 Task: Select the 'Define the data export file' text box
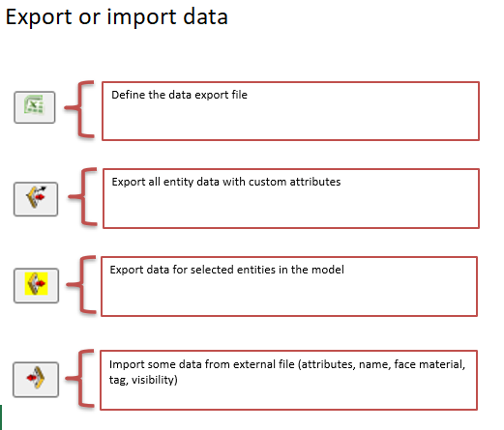290,111
